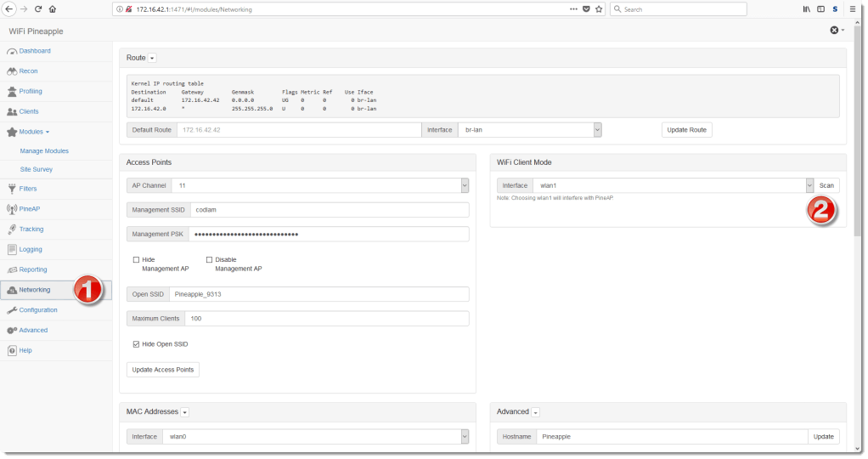Click the Filters icon in sidebar
This screenshot has width=868, height=459.
point(12,189)
